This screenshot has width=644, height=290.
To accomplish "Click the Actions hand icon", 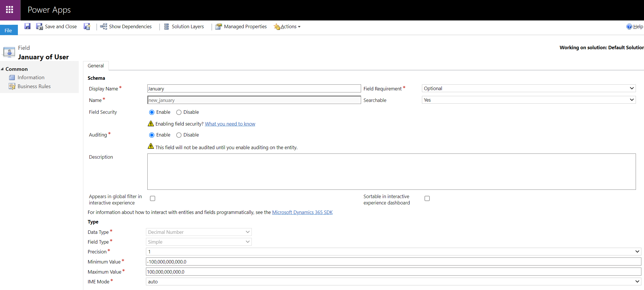I will [x=277, y=26].
